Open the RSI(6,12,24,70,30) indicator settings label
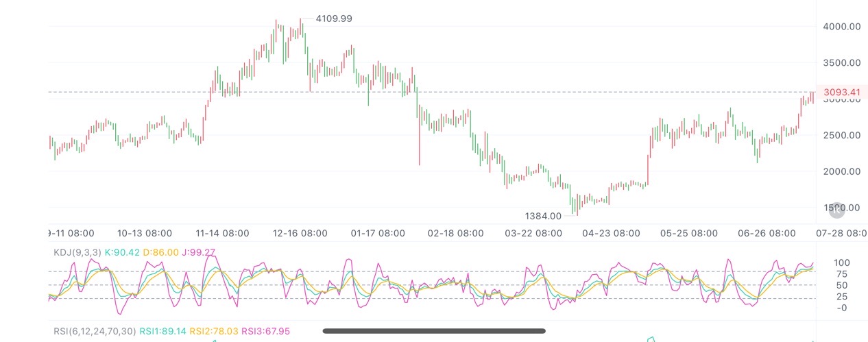This screenshot has height=342, width=868. point(95,332)
